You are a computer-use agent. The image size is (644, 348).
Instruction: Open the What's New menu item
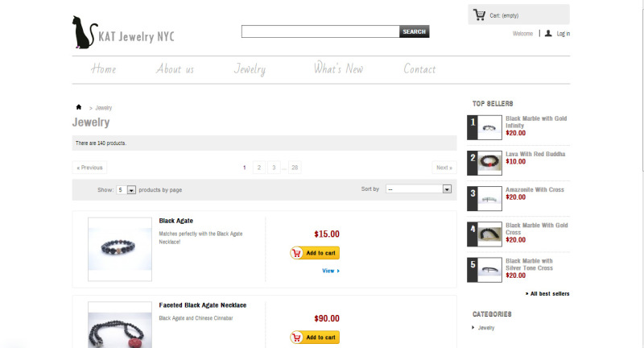[338, 69]
